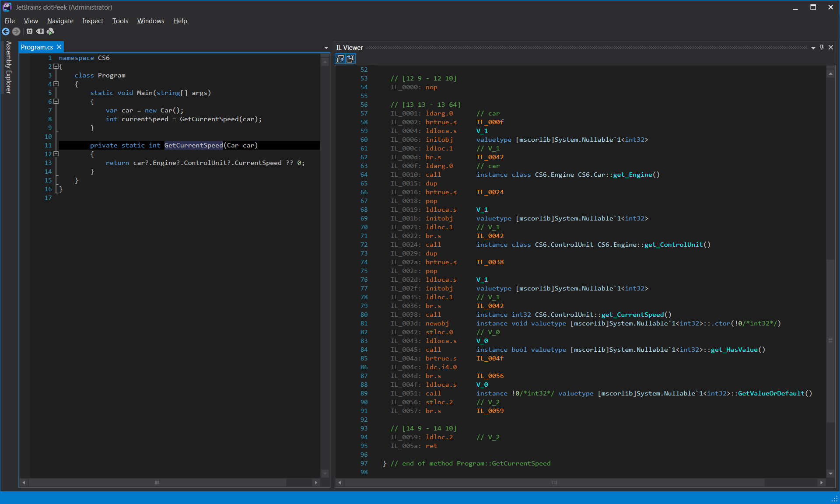Click the processor chip toolbar icon

[x=29, y=31]
